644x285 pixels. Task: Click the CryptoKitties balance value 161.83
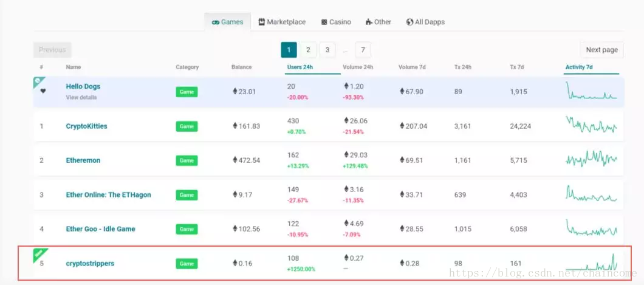[x=249, y=126]
